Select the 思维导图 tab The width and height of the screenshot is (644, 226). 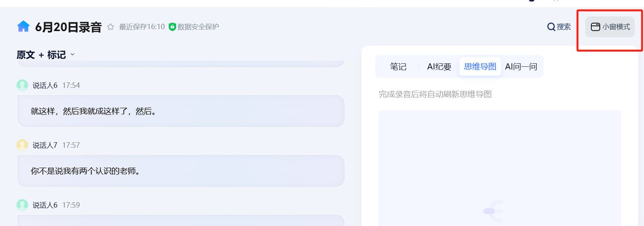click(x=480, y=66)
